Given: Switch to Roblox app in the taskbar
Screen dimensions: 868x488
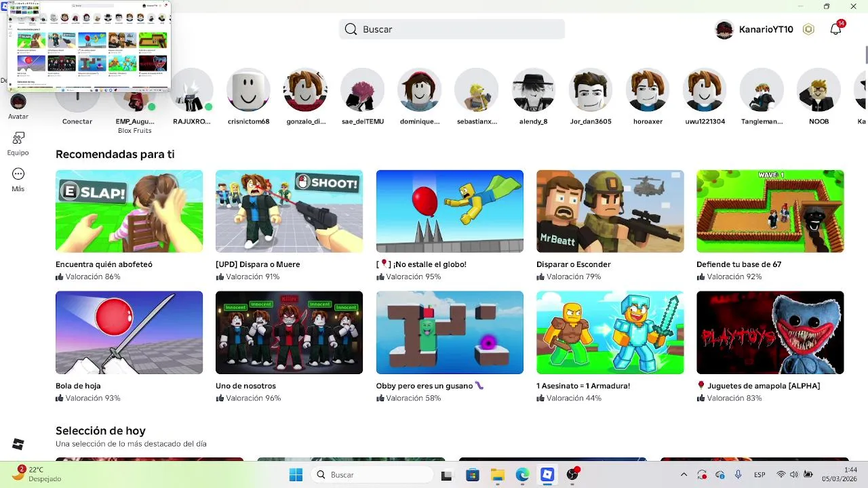Looking at the screenshot, I should pos(547,475).
